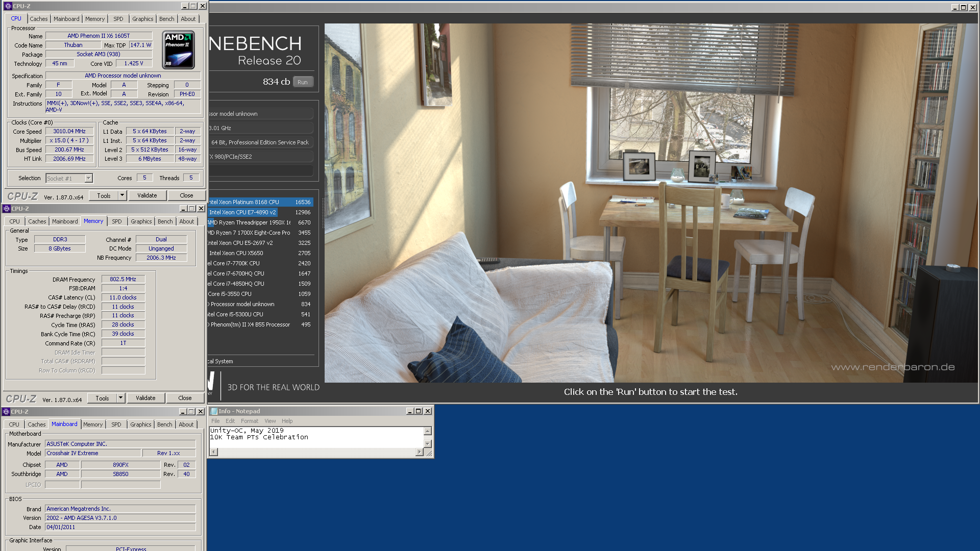Click Validate in CPU-Z Memory window
The height and width of the screenshot is (551, 980).
point(145,398)
